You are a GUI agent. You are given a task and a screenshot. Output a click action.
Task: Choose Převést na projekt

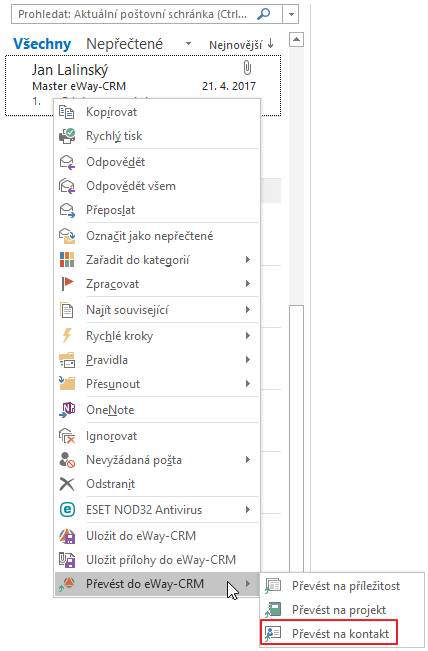pyautogui.click(x=339, y=609)
